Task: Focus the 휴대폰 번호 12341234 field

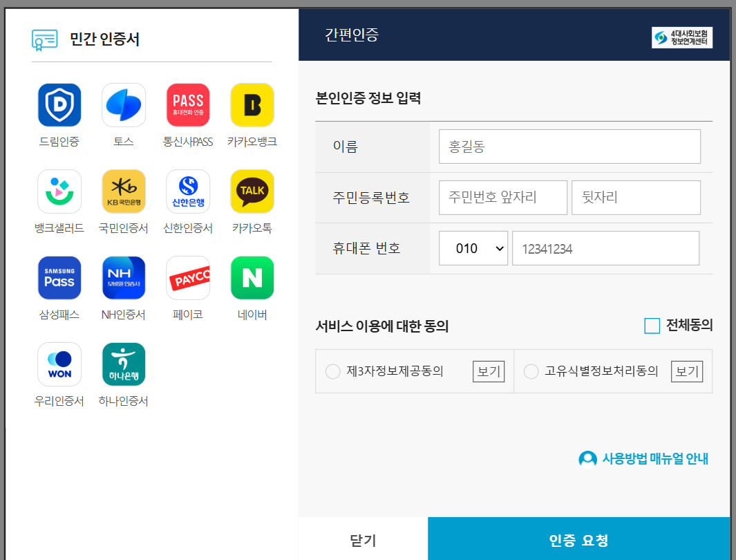Action: point(605,248)
